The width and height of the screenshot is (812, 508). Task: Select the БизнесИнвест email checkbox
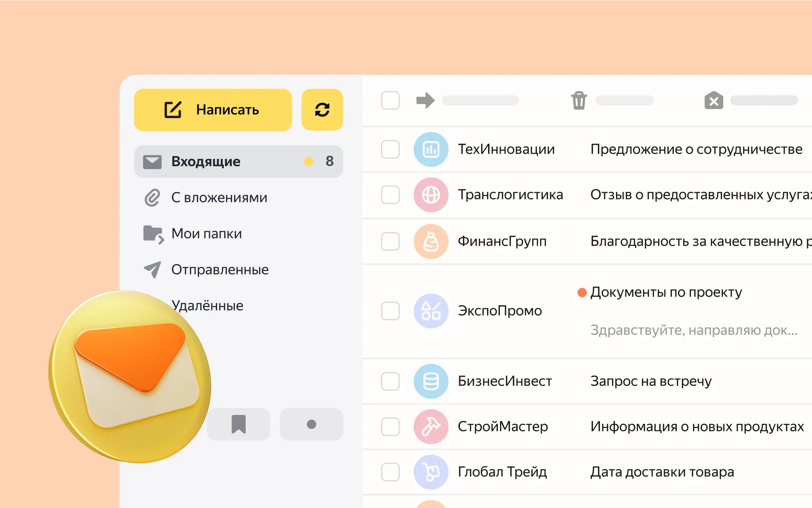tap(390, 381)
